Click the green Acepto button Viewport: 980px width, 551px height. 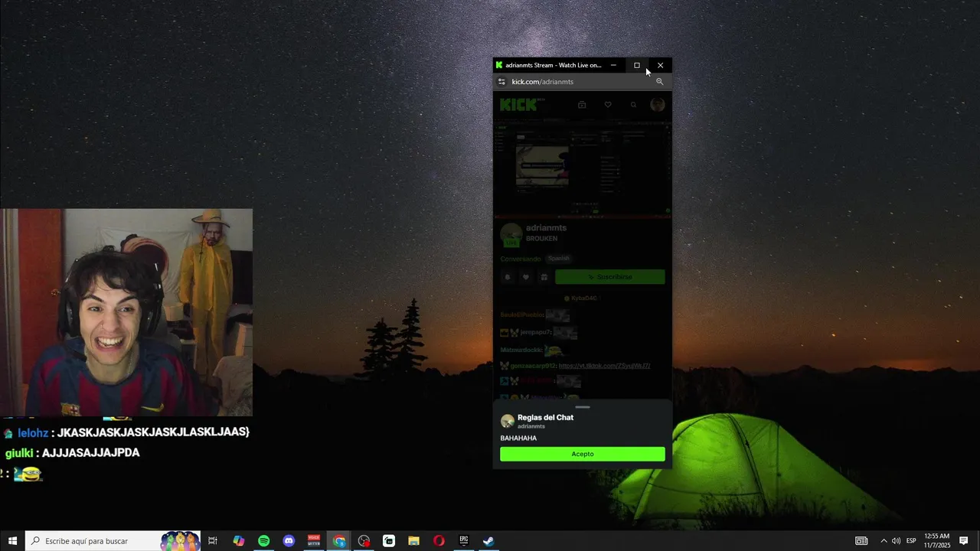click(x=582, y=454)
